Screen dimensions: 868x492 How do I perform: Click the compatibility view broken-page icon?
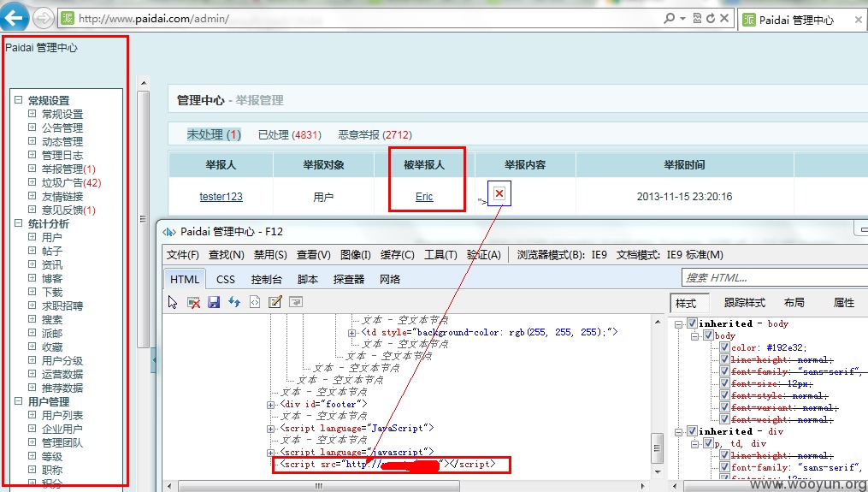click(698, 18)
